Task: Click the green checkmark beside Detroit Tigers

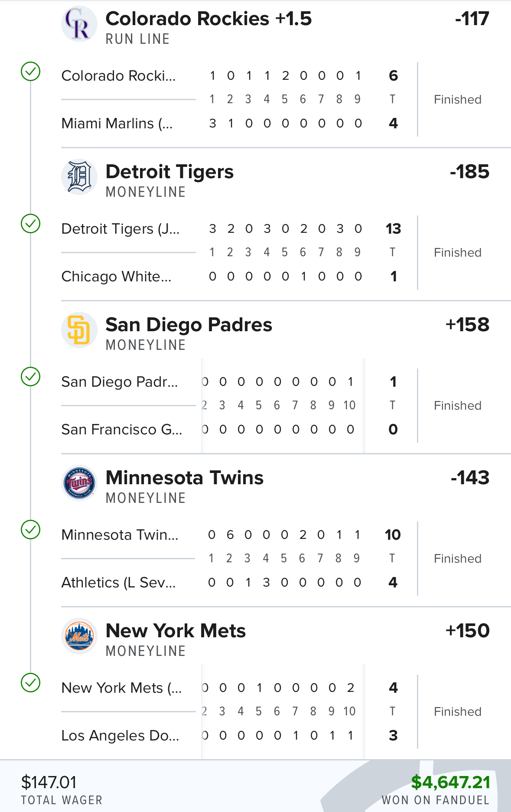Action: point(31,224)
